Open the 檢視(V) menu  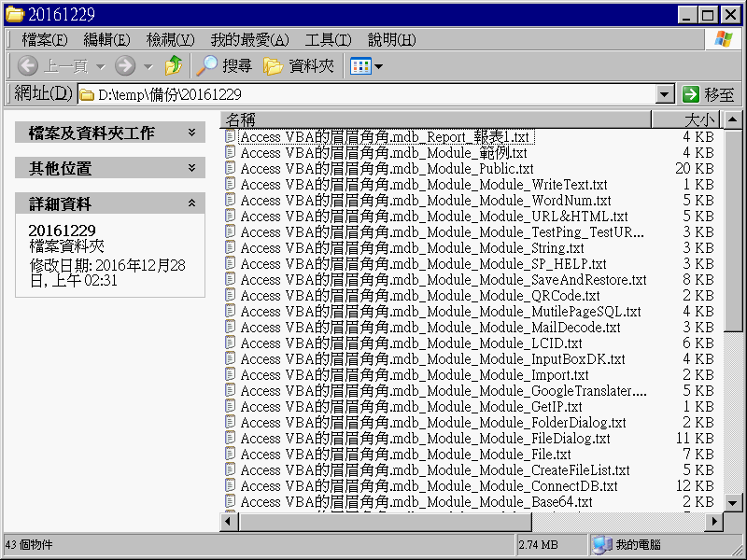pyautogui.click(x=170, y=40)
